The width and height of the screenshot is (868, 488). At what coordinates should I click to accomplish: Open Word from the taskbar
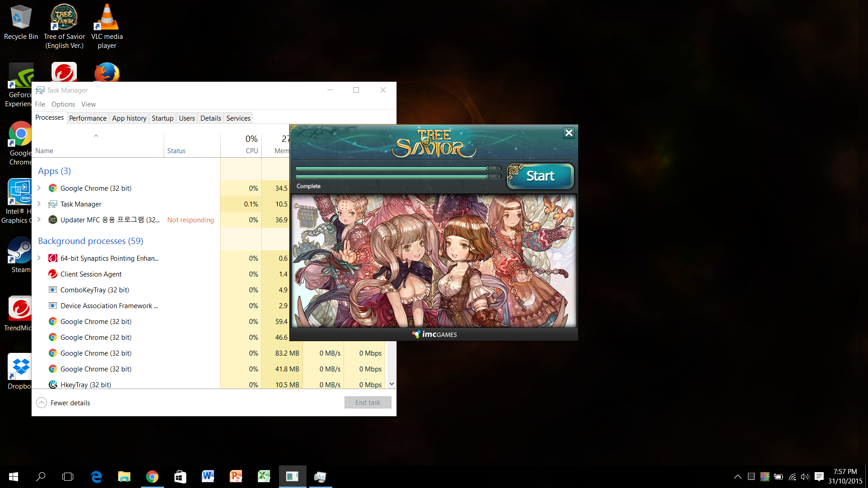(208, 477)
